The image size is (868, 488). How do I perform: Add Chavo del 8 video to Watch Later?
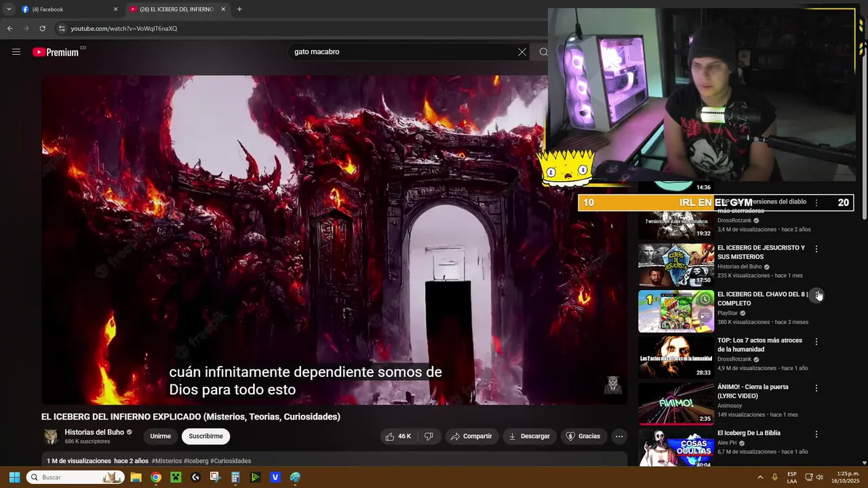(x=705, y=300)
